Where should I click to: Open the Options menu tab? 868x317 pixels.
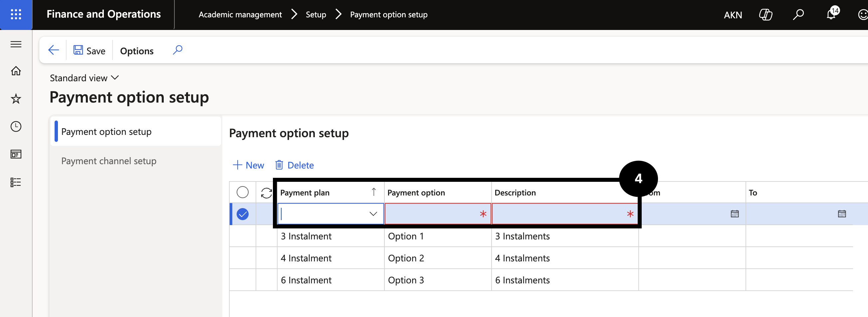coord(137,51)
